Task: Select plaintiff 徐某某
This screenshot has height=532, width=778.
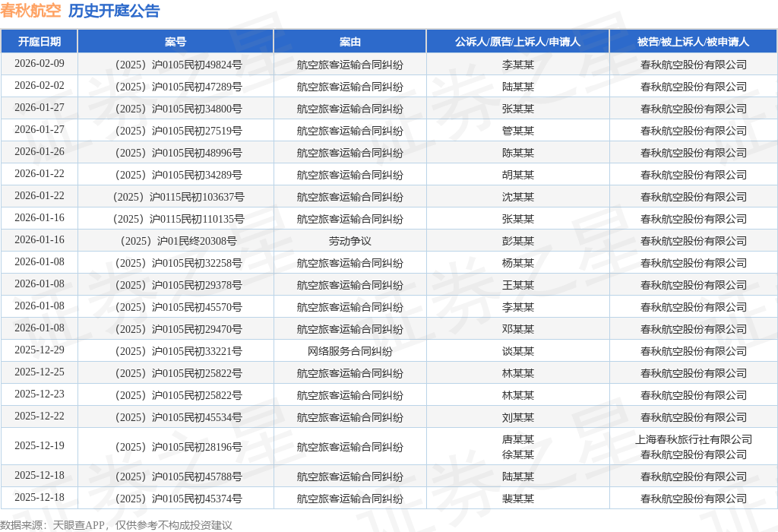Action: (517, 454)
